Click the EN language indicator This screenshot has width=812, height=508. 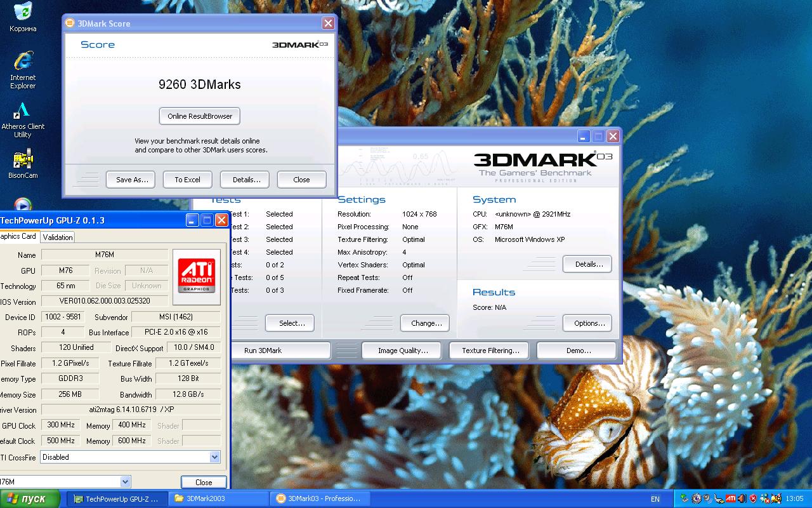point(655,499)
